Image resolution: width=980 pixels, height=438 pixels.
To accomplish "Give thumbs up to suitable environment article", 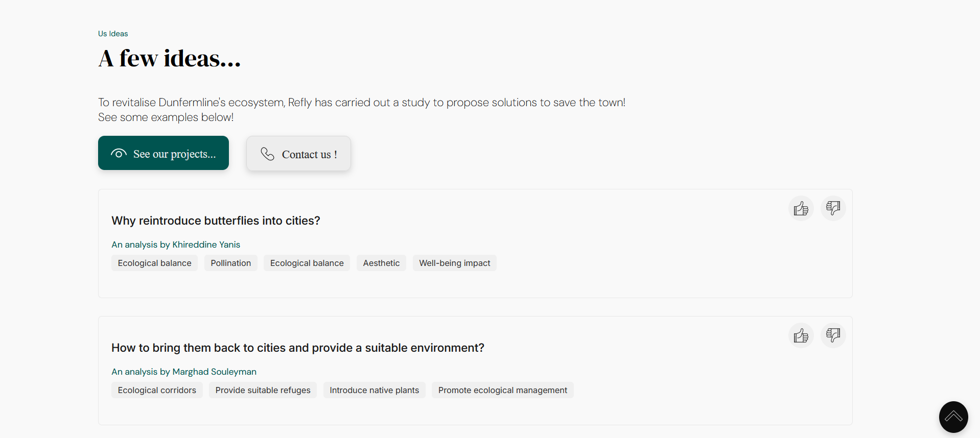I will (801, 335).
